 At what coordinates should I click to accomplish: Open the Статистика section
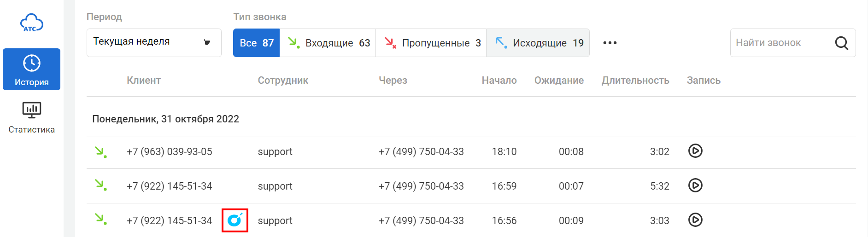pyautogui.click(x=31, y=117)
